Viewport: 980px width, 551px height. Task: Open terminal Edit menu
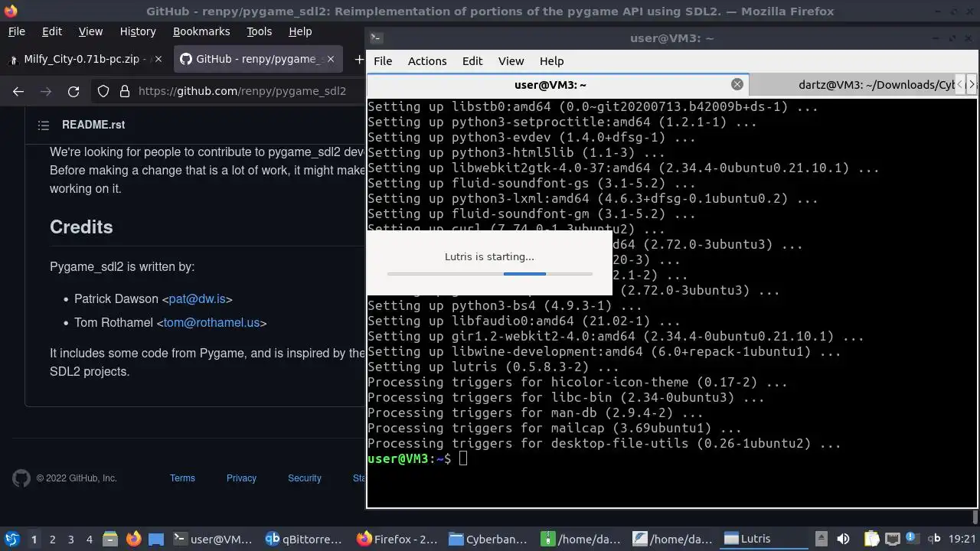click(472, 61)
